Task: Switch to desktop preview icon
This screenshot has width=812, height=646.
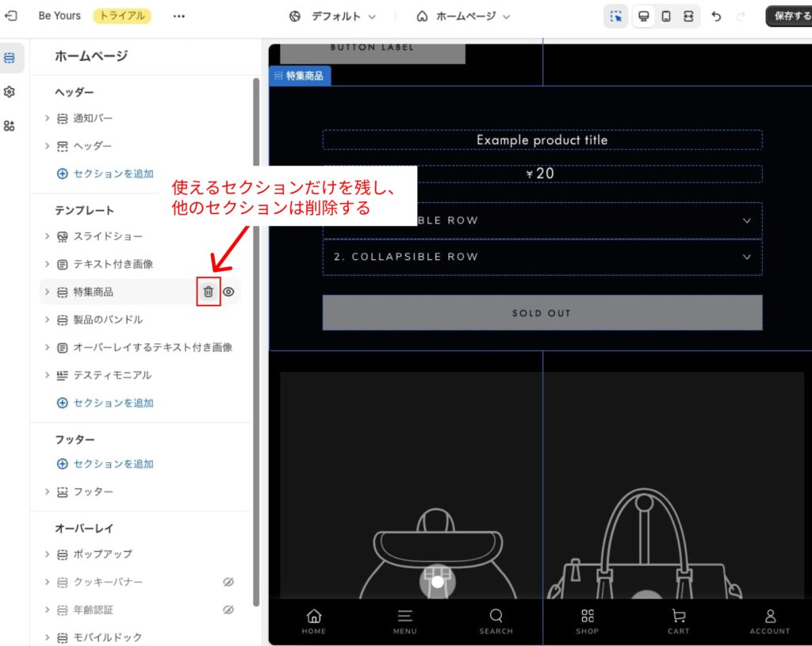Action: [x=644, y=16]
